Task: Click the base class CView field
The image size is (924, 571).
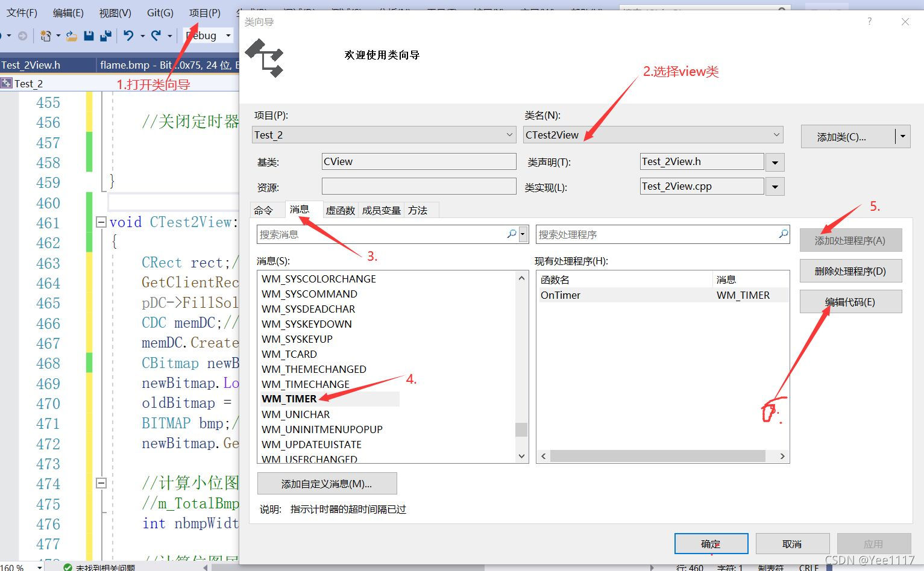Action: coord(419,161)
